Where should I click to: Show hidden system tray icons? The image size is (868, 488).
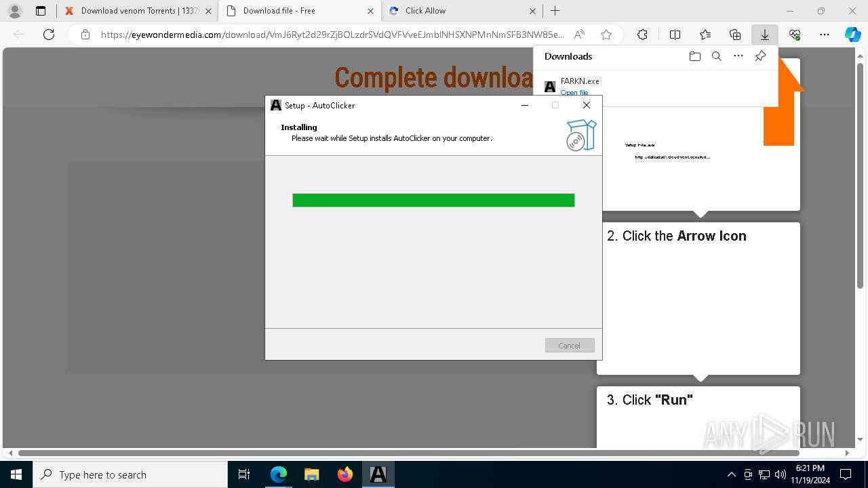(x=731, y=474)
